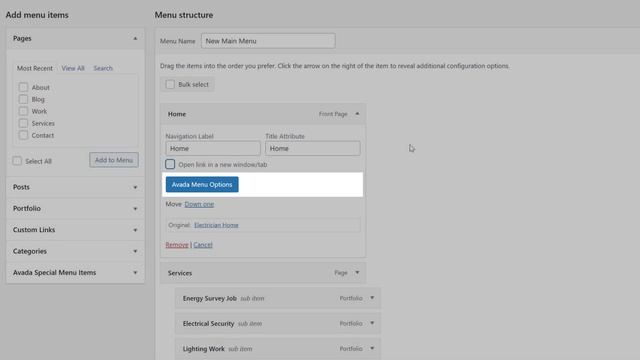The image size is (640, 360).
Task: Focus the Menu Name field
Action: (x=268, y=41)
